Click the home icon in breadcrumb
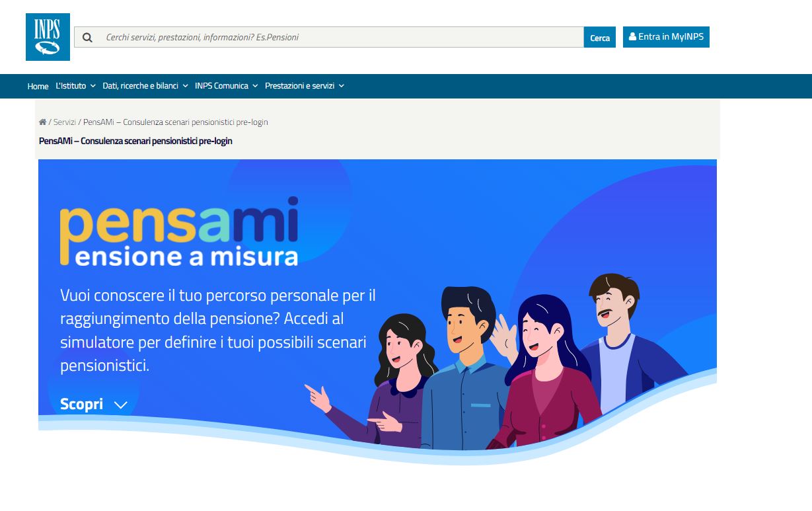Viewport: 812px width, 511px height. click(42, 122)
